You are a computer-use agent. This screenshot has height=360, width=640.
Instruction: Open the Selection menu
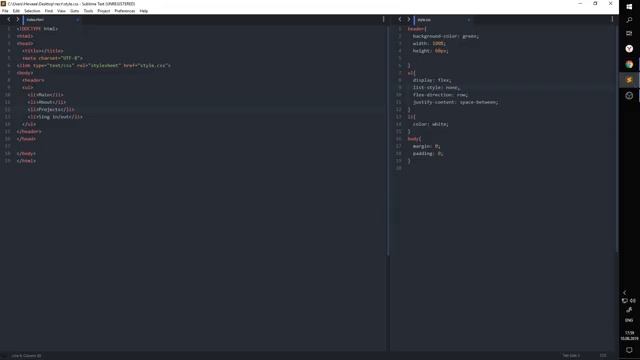point(32,11)
